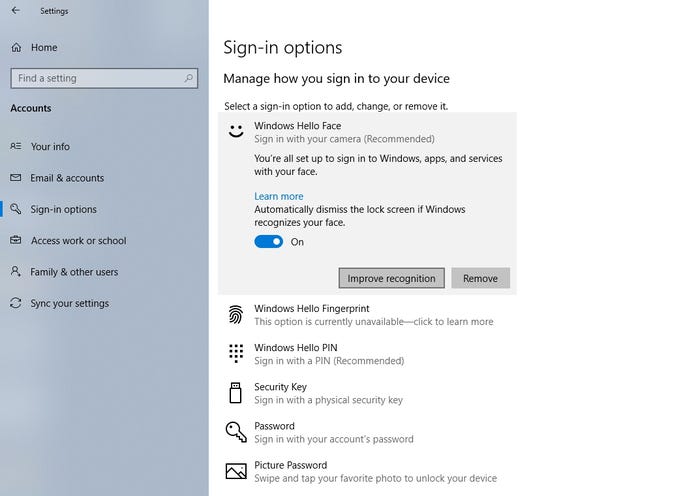Expand the Password sign-in option
The width and height of the screenshot is (700, 496).
tap(367, 432)
